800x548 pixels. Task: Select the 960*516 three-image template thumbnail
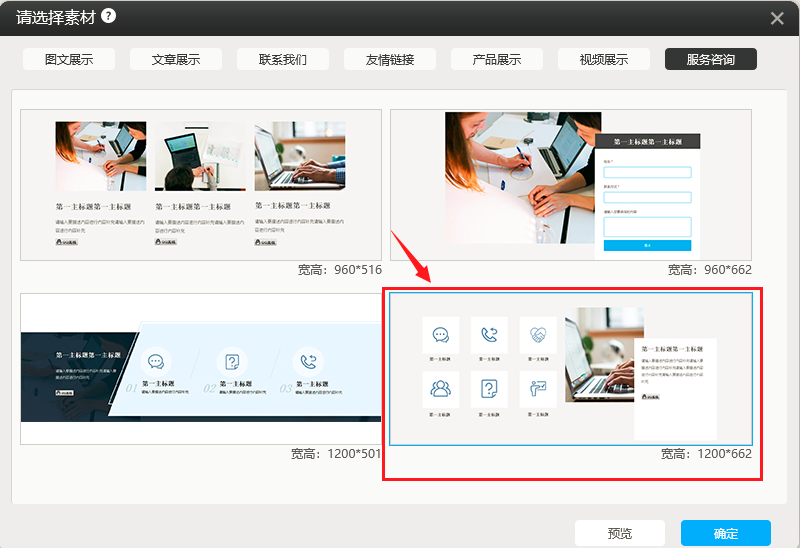click(201, 185)
